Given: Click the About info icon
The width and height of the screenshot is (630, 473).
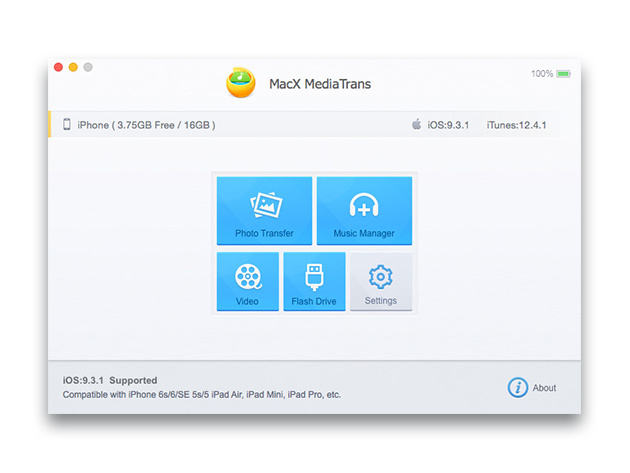Looking at the screenshot, I should (518, 388).
